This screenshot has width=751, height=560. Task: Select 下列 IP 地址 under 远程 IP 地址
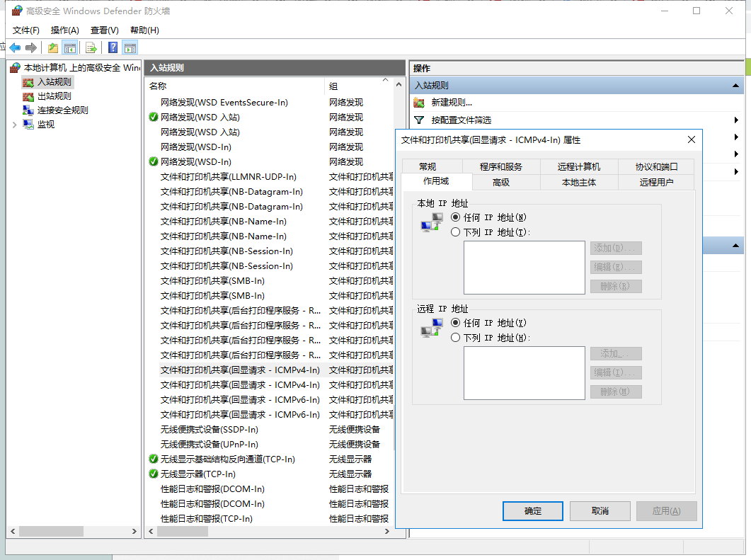click(x=456, y=338)
